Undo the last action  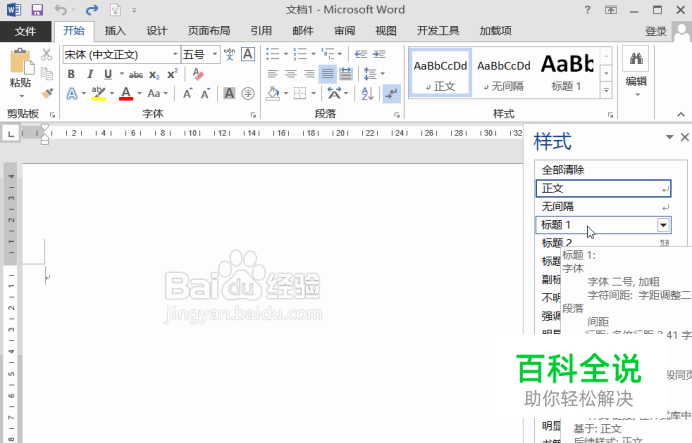pyautogui.click(x=60, y=10)
